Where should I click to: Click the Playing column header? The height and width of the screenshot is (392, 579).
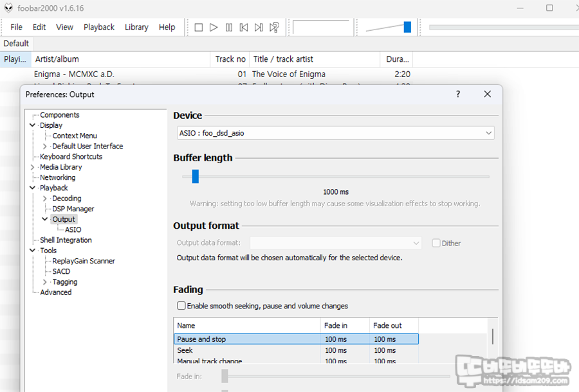15,59
